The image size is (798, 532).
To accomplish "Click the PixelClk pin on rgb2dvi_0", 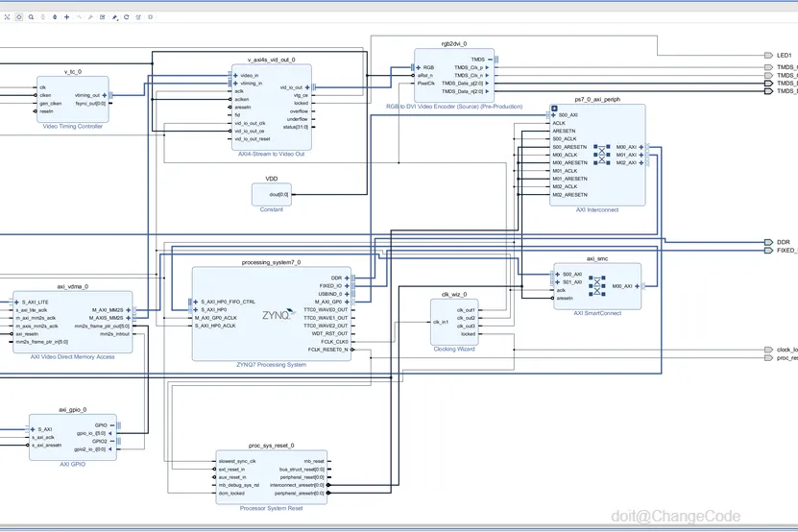I will 426,83.
